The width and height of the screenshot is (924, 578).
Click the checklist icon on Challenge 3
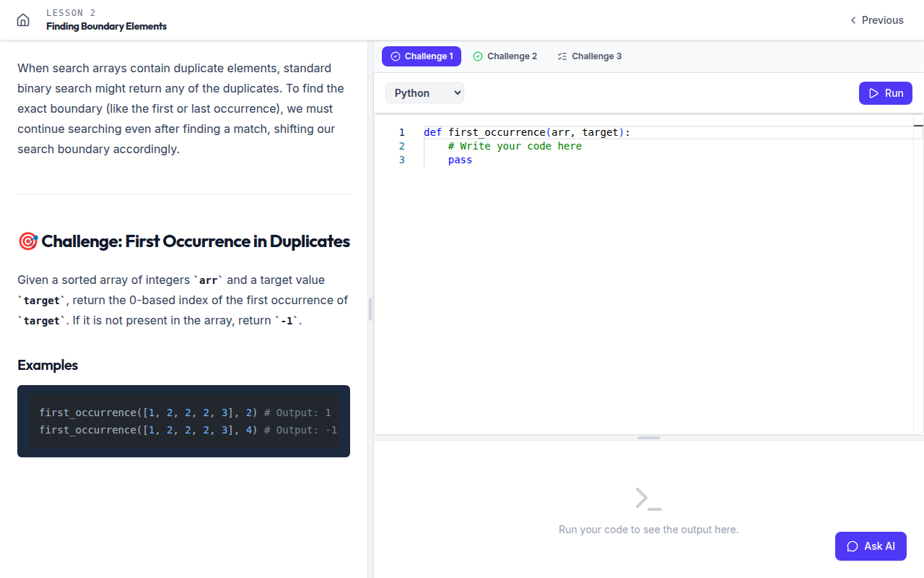[562, 56]
